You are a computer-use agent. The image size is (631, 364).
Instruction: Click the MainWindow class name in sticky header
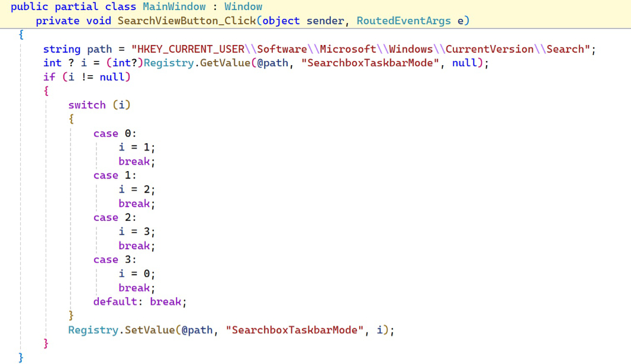click(174, 7)
